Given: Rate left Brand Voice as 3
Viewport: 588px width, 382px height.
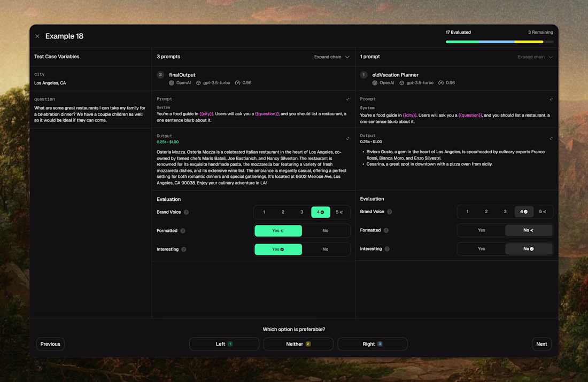Looking at the screenshot, I should pos(301,212).
